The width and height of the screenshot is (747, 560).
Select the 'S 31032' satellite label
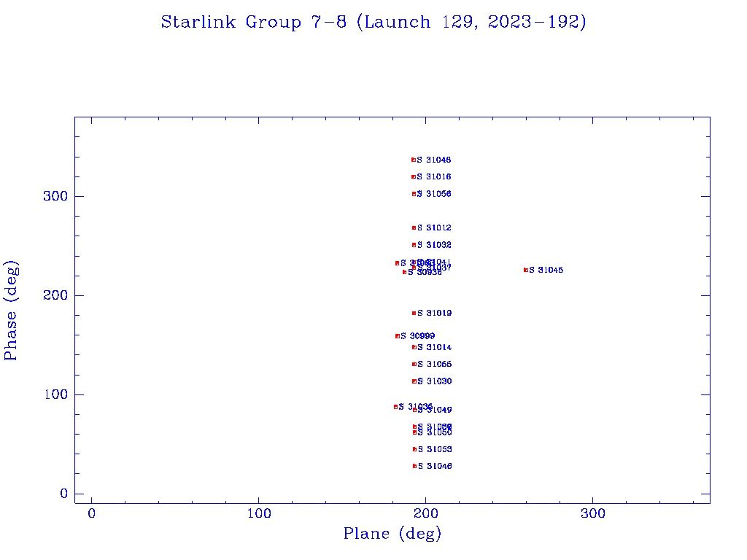pyautogui.click(x=435, y=245)
